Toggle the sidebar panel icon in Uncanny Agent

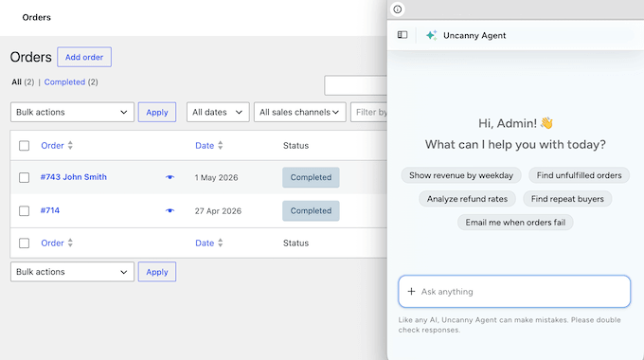coord(402,35)
